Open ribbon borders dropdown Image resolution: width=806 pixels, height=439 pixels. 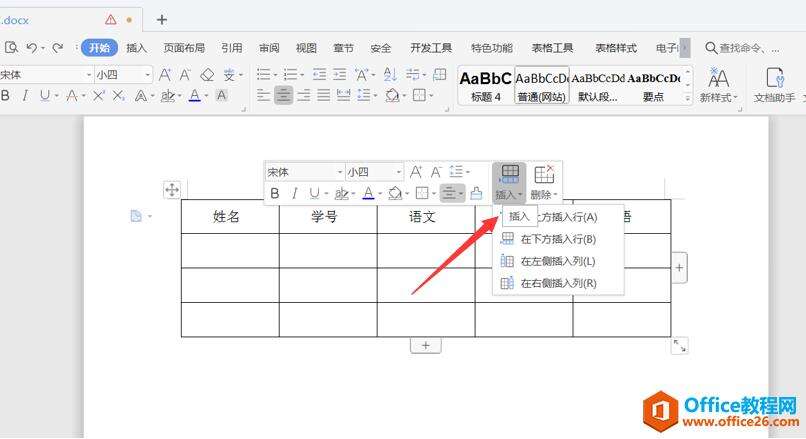tap(431, 96)
